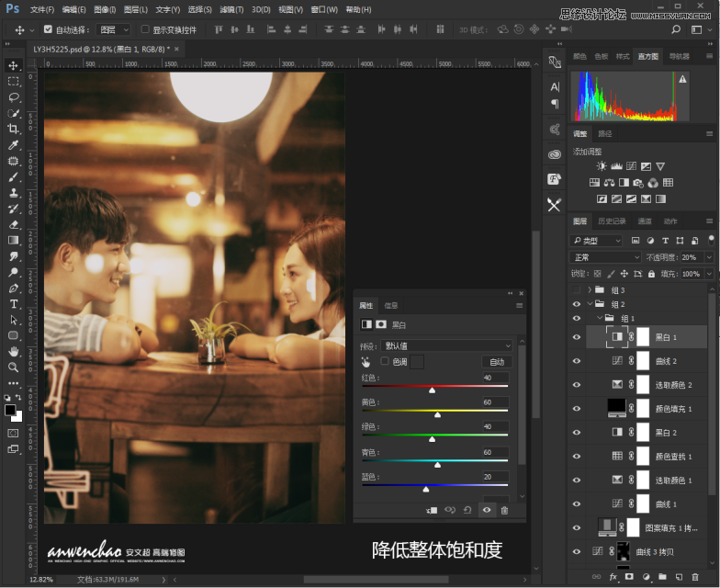Click the 红色 value field
Screen dimensions: 720x588
pyautogui.click(x=496, y=378)
